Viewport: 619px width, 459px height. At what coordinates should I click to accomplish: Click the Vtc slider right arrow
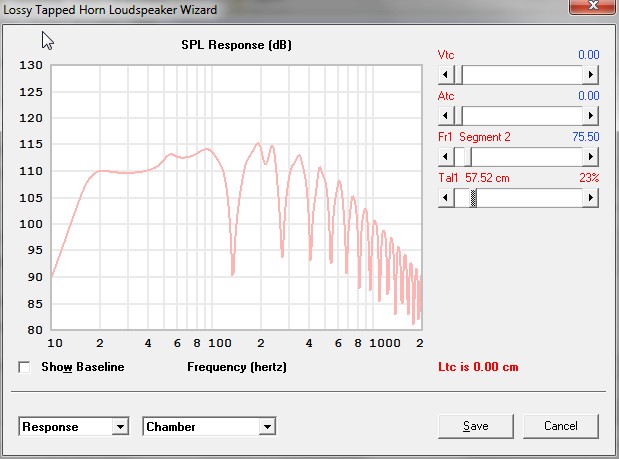tap(591, 75)
